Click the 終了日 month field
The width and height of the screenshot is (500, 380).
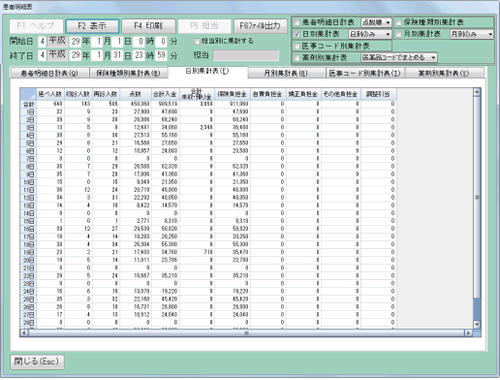click(96, 55)
